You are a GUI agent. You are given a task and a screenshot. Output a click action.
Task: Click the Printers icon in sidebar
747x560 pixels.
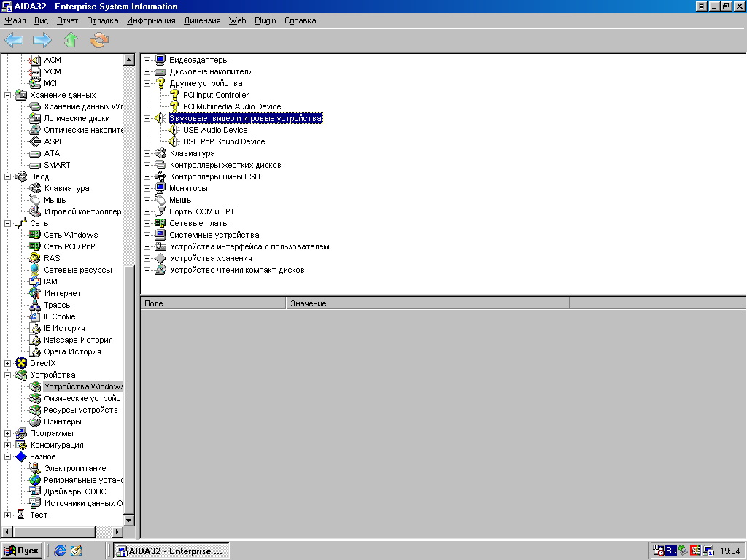(x=35, y=422)
